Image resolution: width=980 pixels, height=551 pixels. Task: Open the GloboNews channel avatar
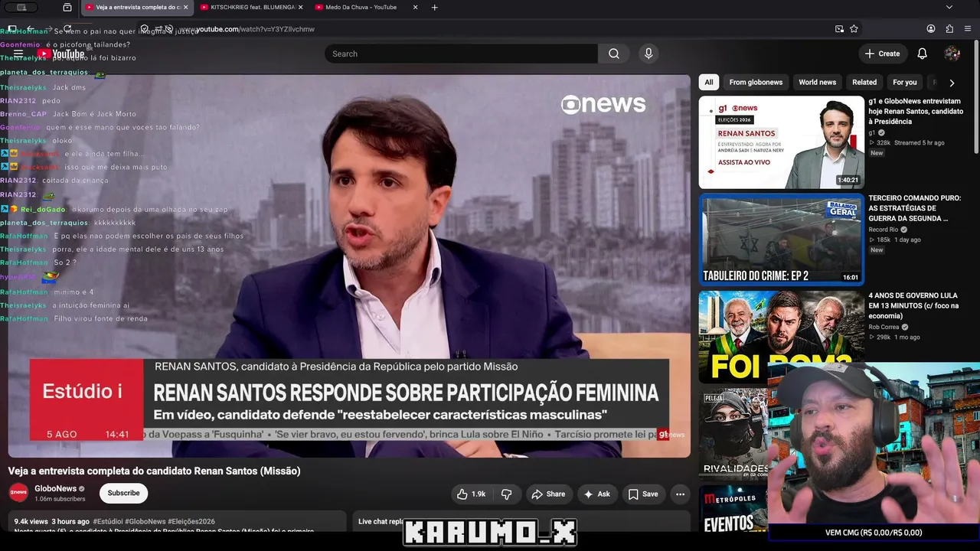[18, 493]
